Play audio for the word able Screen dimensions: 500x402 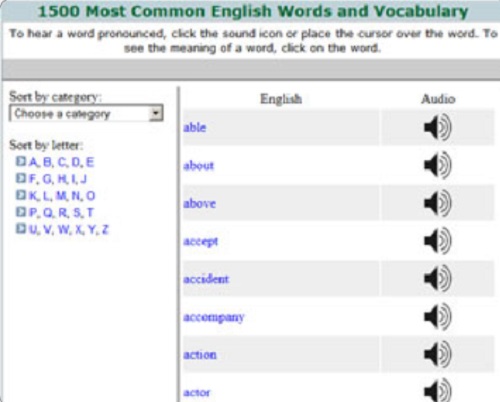(x=438, y=127)
